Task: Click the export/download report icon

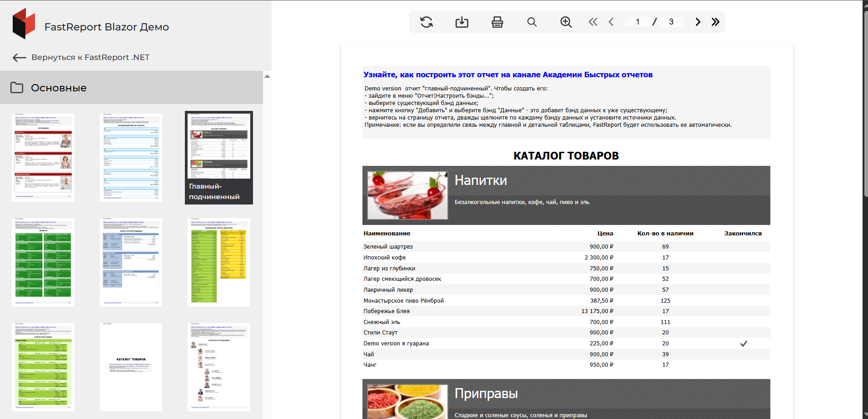Action: click(461, 22)
